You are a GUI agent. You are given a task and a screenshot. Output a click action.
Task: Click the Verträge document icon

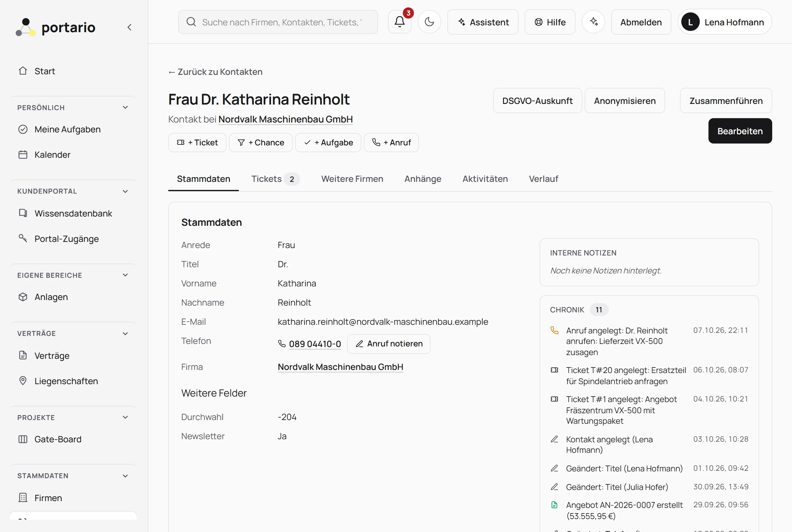pos(23,355)
